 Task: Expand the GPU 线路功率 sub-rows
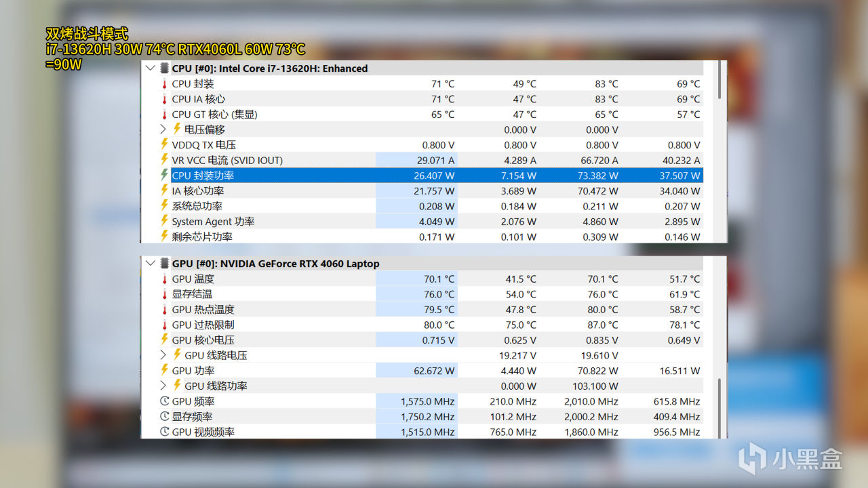tap(163, 386)
